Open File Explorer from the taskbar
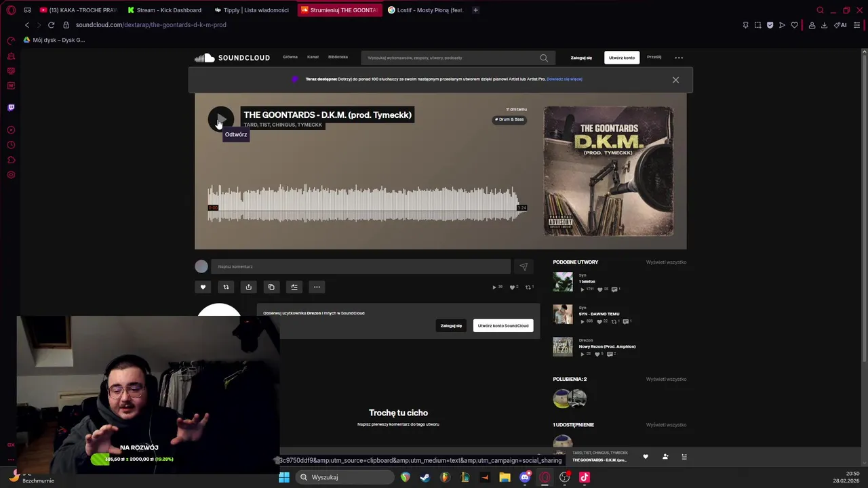This screenshot has height=488, width=868. tap(505, 477)
